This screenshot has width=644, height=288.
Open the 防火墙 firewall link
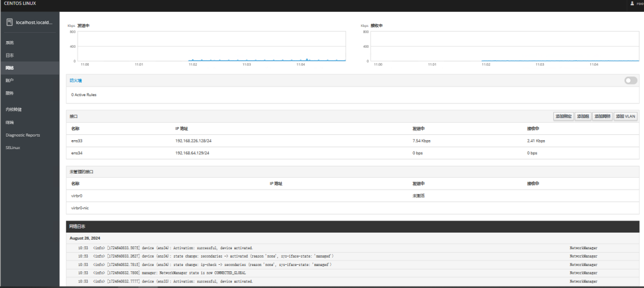(76, 80)
